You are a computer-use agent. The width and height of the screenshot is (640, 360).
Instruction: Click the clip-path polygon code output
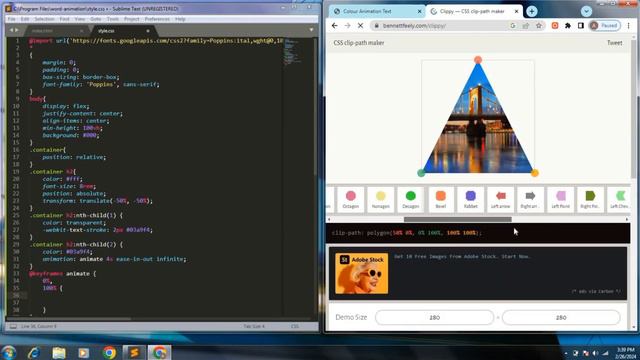[x=407, y=233]
